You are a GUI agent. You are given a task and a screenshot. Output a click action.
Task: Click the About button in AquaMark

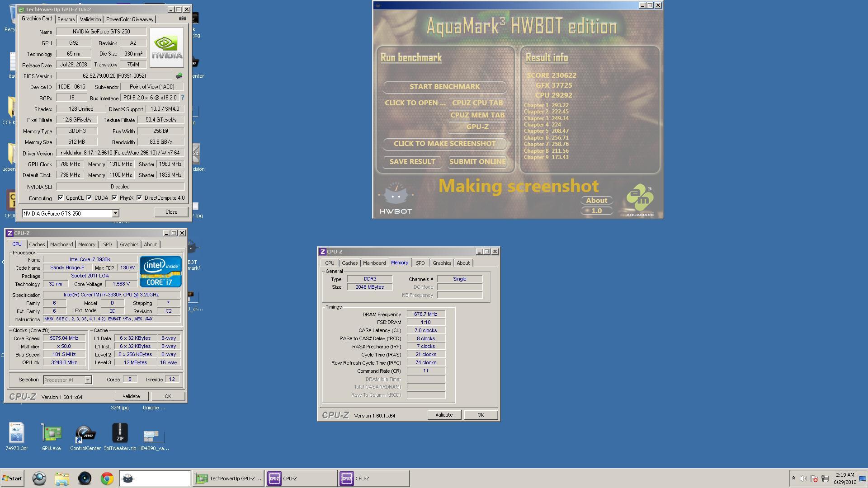597,201
